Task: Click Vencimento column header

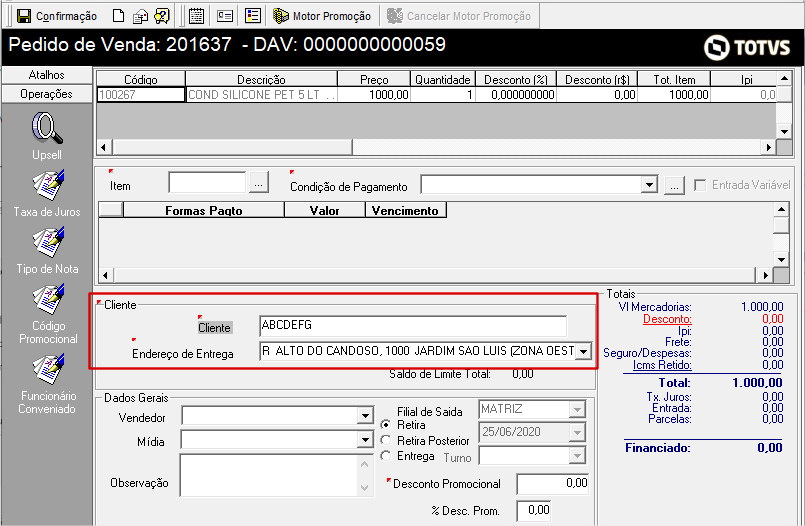Action: tap(406, 210)
